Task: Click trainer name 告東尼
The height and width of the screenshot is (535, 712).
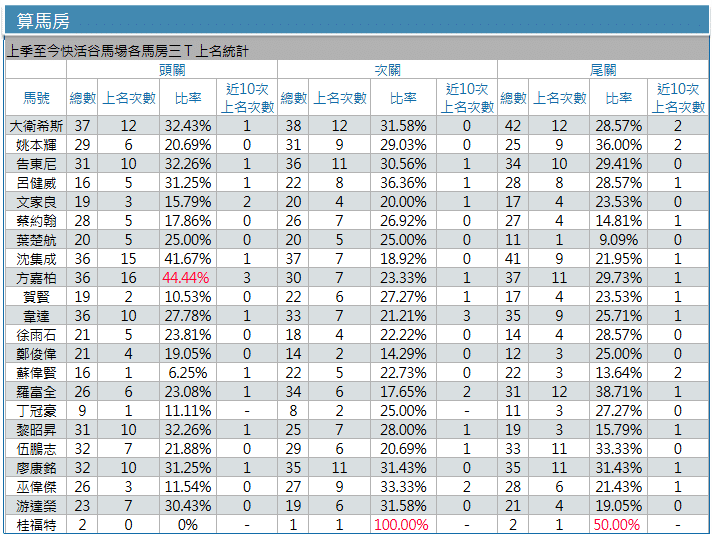Action: (x=36, y=164)
